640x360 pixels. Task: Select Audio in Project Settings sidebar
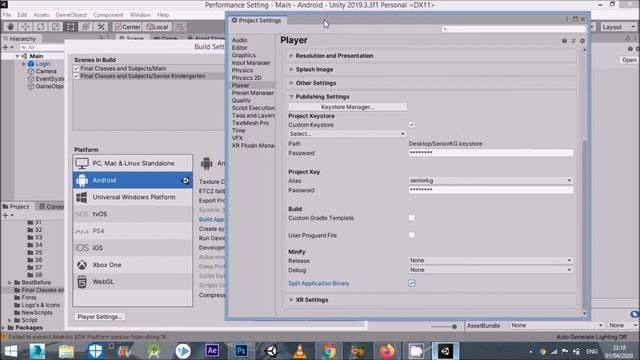[x=240, y=40]
